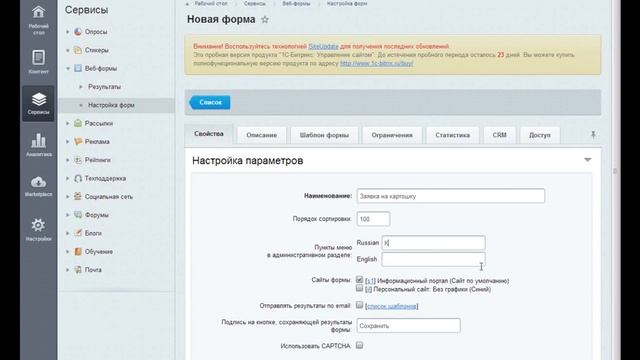Expand the Рейтинги tree arrow

tap(68, 160)
